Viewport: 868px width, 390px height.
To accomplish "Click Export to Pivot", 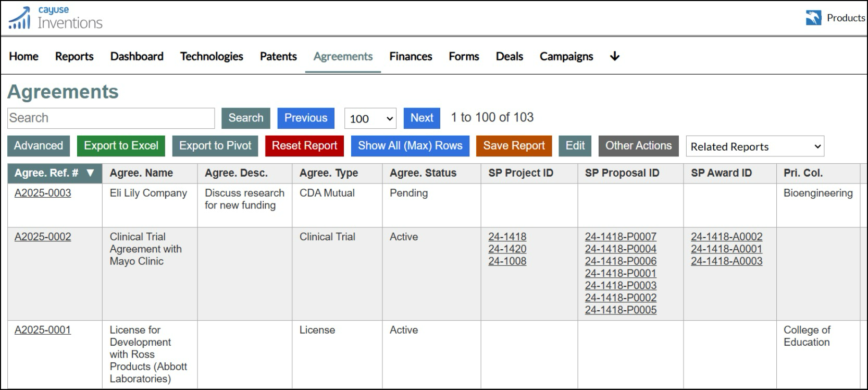I will [x=215, y=146].
